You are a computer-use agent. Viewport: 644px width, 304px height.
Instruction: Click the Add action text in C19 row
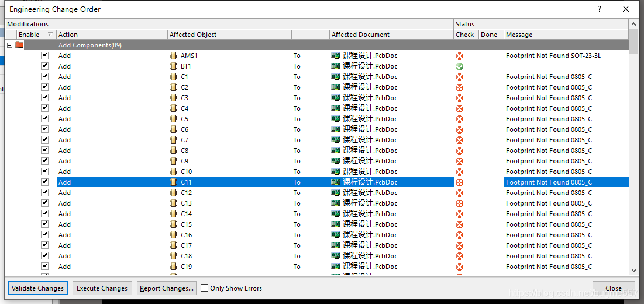click(64, 267)
